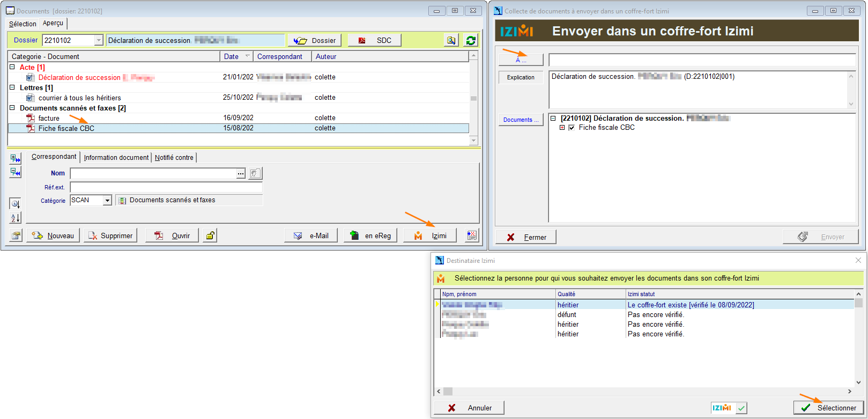The width and height of the screenshot is (868, 419).
Task: Click the properties icon left of Nouveau
Action: pyautogui.click(x=16, y=236)
